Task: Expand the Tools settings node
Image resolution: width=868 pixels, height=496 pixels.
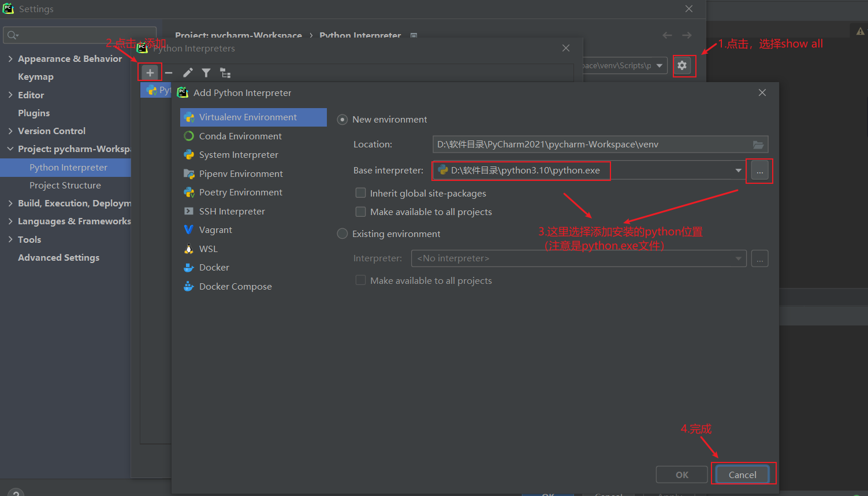Action: [x=10, y=239]
